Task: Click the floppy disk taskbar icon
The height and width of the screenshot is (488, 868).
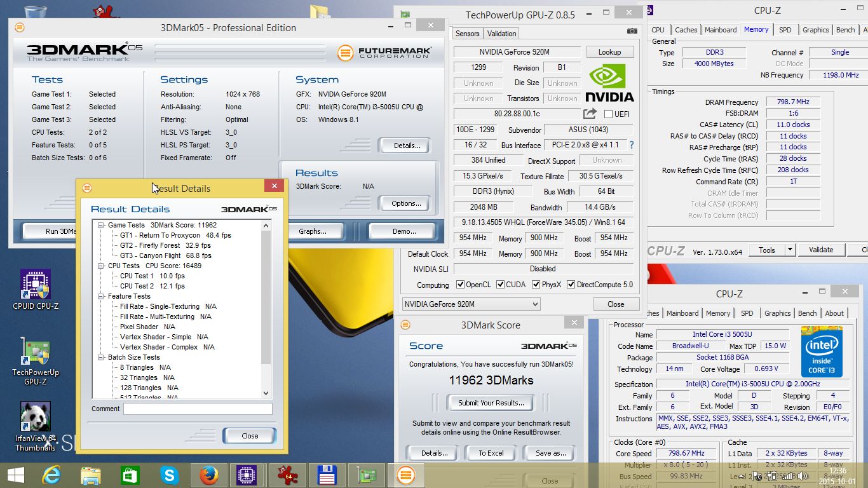Action: (327, 475)
